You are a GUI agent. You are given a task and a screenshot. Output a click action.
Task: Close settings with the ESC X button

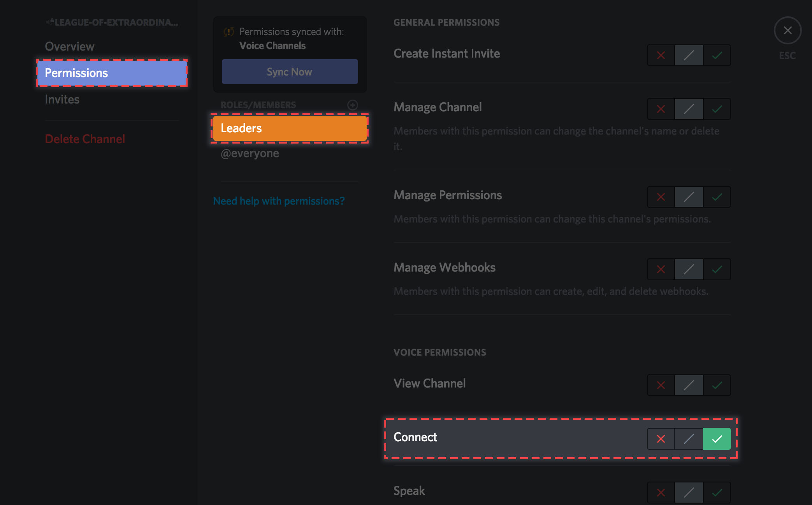pos(787,30)
